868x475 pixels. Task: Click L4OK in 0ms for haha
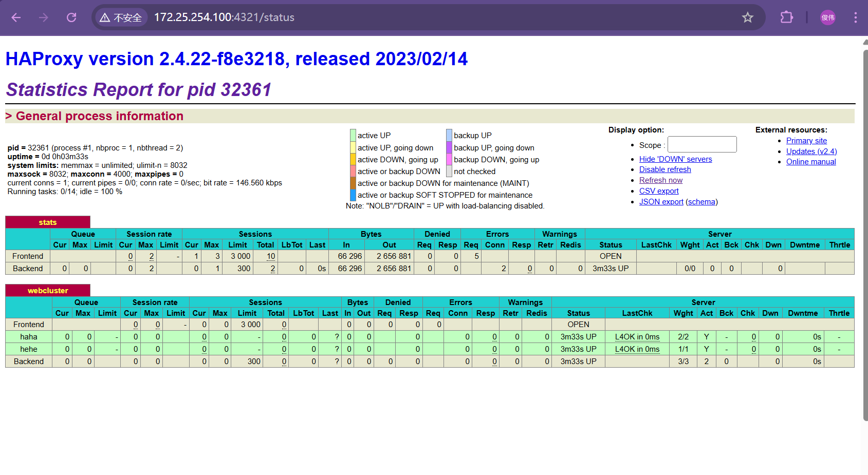point(637,337)
